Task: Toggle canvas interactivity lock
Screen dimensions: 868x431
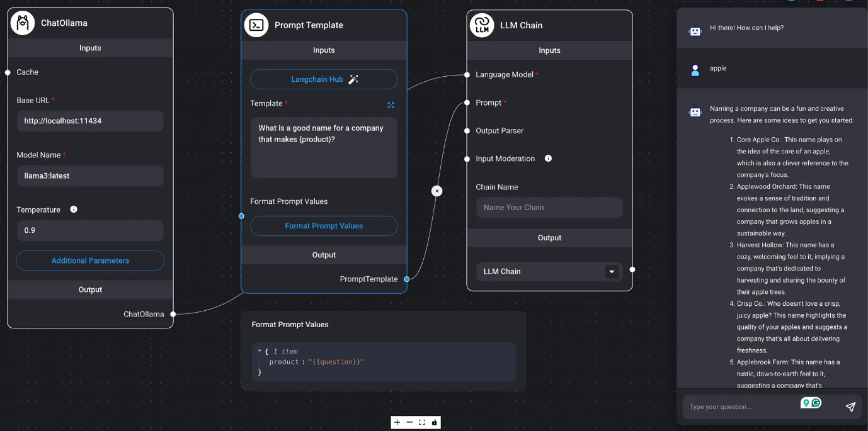Action: click(x=434, y=422)
